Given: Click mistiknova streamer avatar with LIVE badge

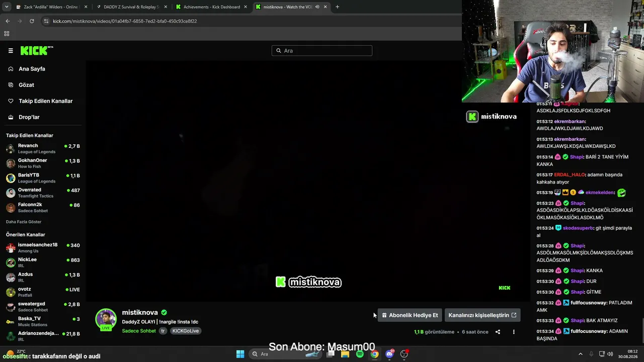Looking at the screenshot, I should tap(106, 320).
